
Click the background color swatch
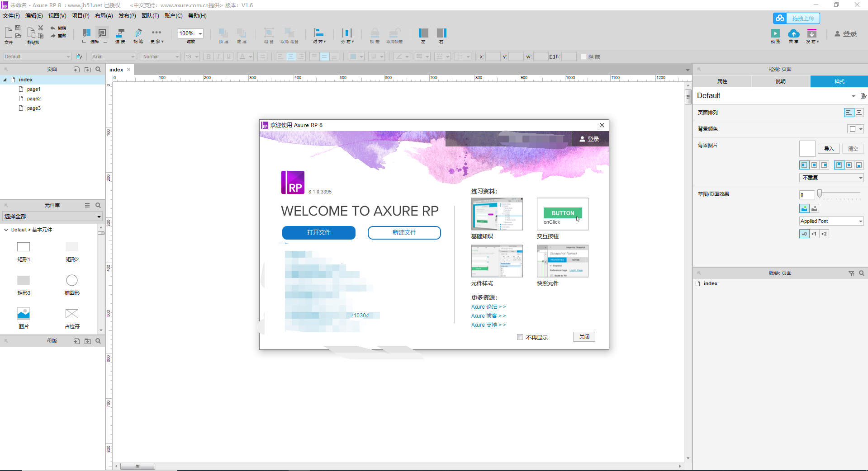coord(853,129)
